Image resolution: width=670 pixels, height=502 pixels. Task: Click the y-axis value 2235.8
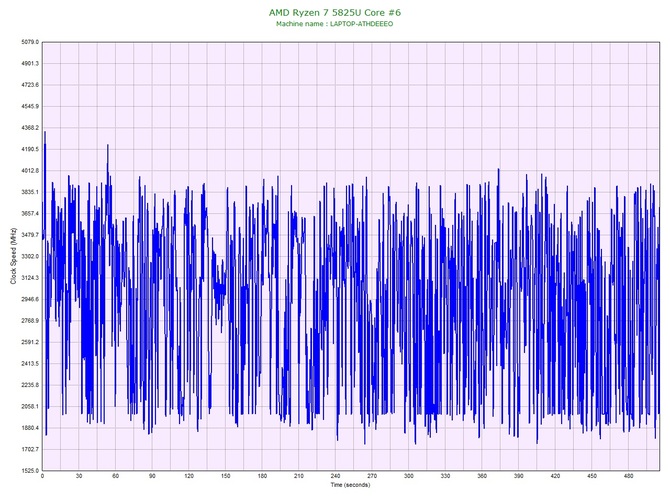click(30, 385)
